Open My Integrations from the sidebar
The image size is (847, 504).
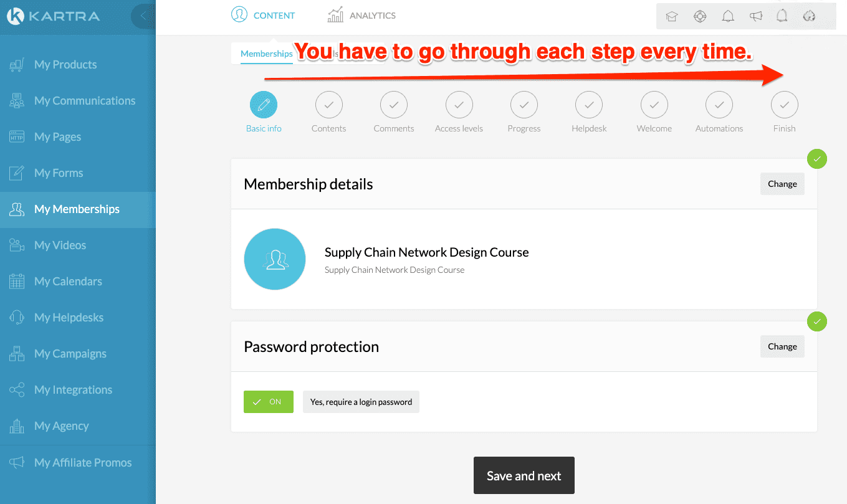tap(73, 389)
